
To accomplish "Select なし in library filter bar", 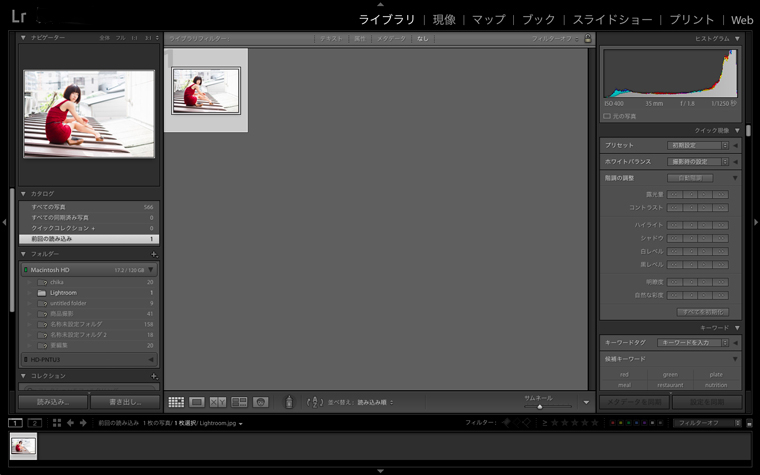I will (423, 38).
